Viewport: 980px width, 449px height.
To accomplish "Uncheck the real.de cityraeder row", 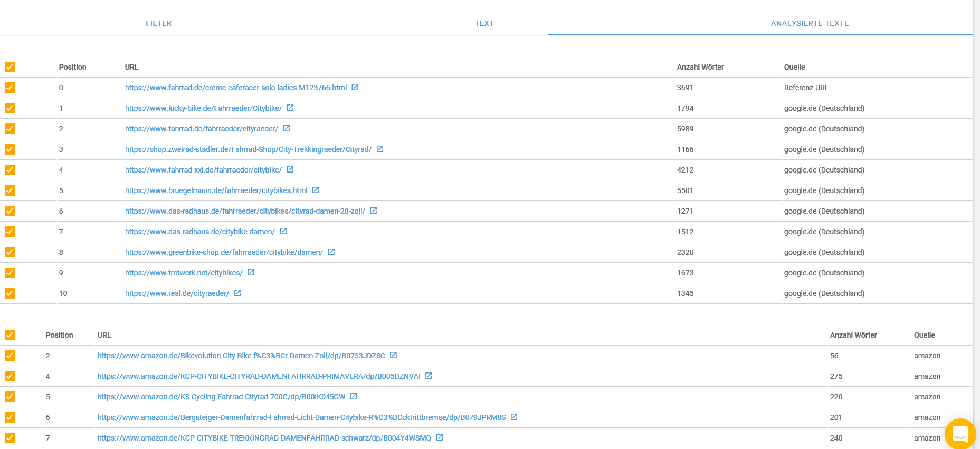I will click(10, 293).
